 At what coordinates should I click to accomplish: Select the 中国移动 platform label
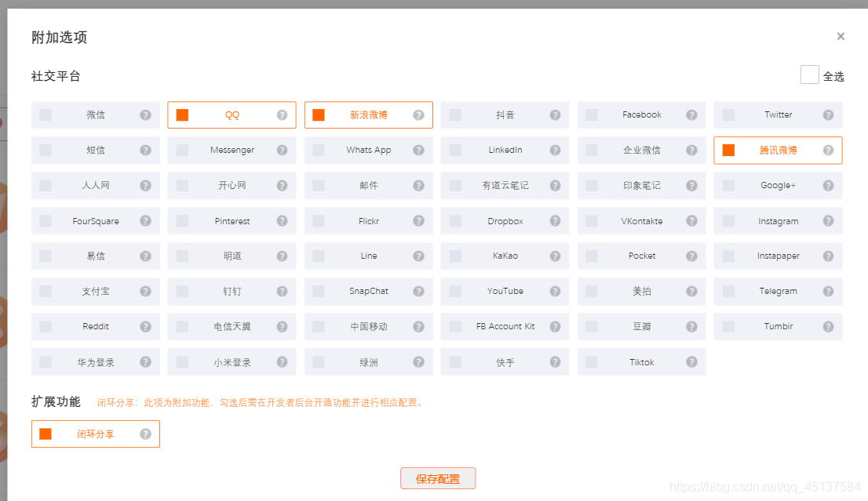point(369,326)
